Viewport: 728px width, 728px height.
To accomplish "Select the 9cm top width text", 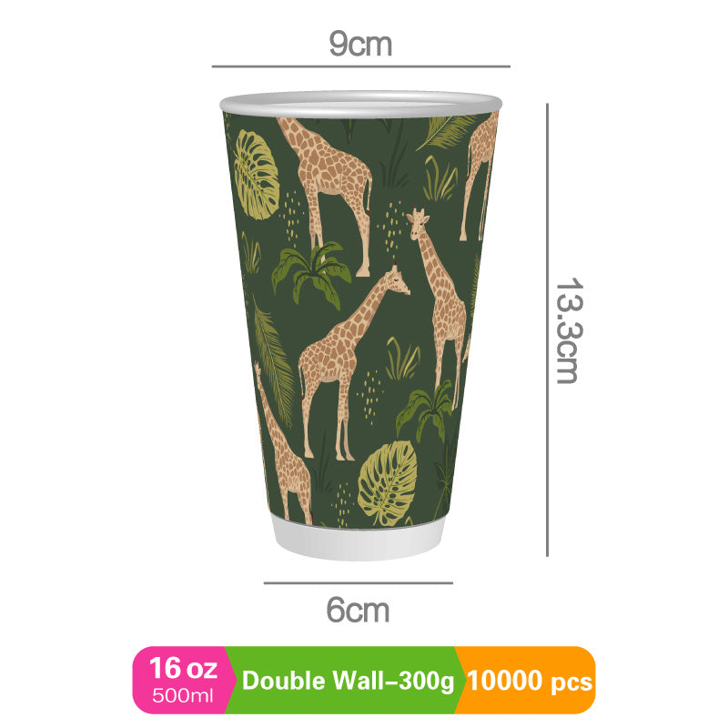I will point(360,44).
